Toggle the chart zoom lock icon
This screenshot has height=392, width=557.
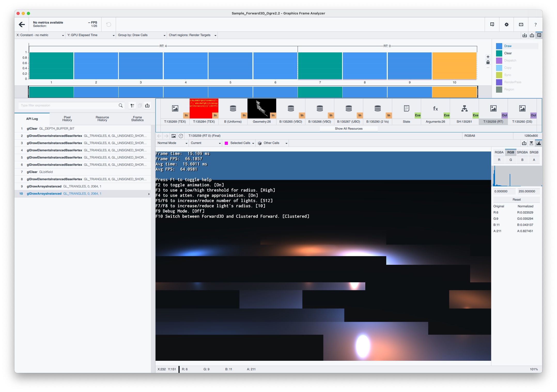[x=488, y=62]
